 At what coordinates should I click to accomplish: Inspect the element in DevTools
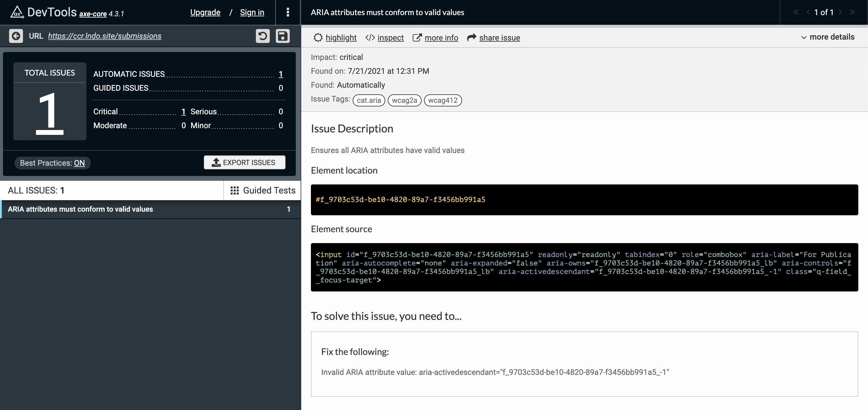coord(390,38)
